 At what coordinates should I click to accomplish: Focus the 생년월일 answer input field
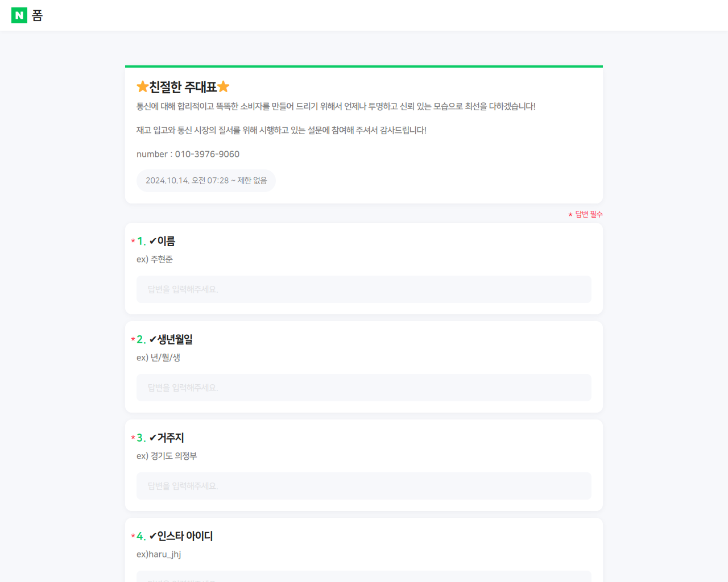point(364,388)
